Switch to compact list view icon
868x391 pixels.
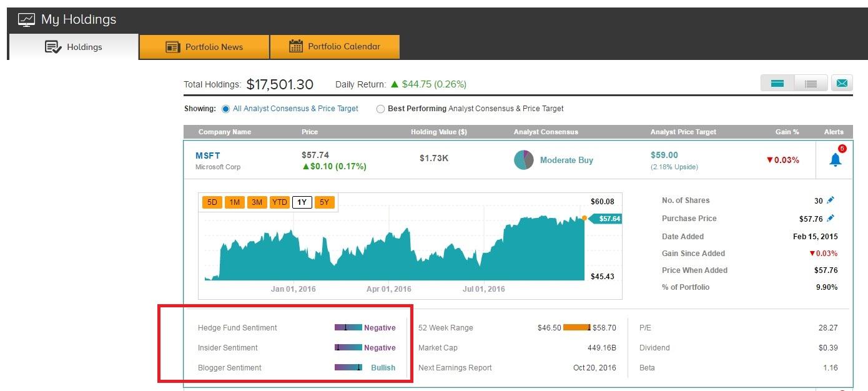[x=811, y=83]
